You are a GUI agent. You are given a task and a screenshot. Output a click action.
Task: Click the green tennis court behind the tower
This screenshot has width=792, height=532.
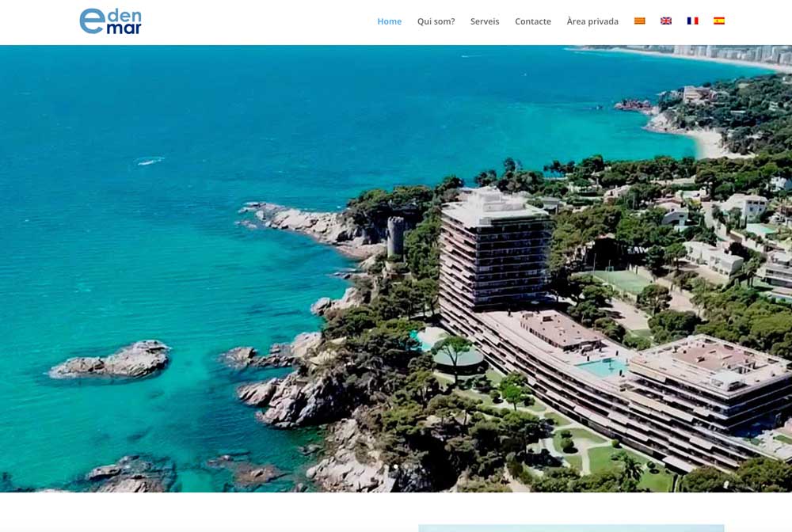point(623,280)
